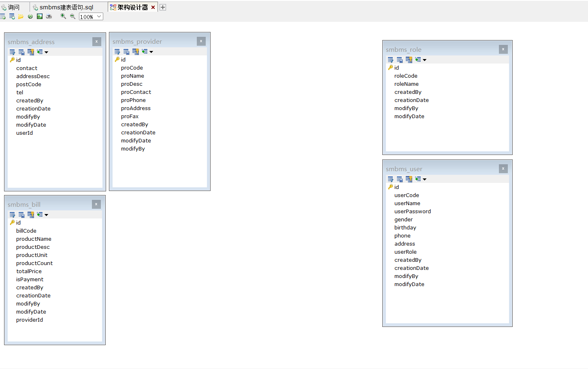Click alter table icon in smbms_address
Viewport: 588px width, 369px height.
tap(12, 52)
